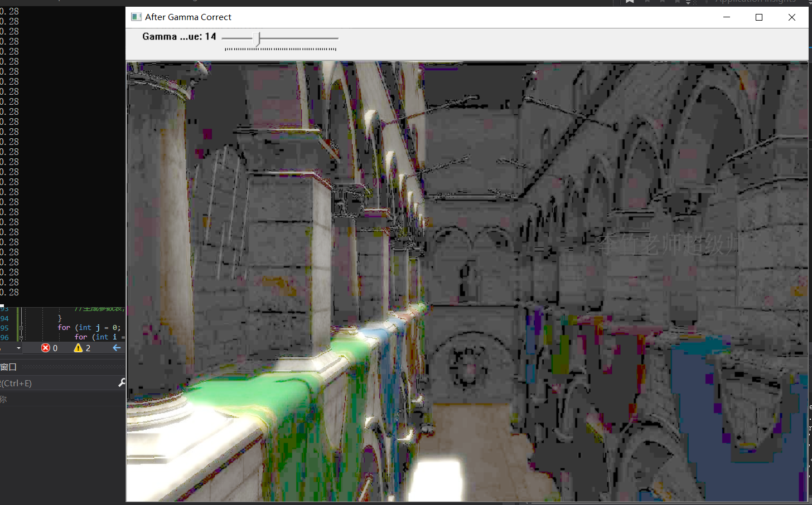Screen dimensions: 812x505
Task: Collapse the code block at line 95
Action: [x=21, y=328]
